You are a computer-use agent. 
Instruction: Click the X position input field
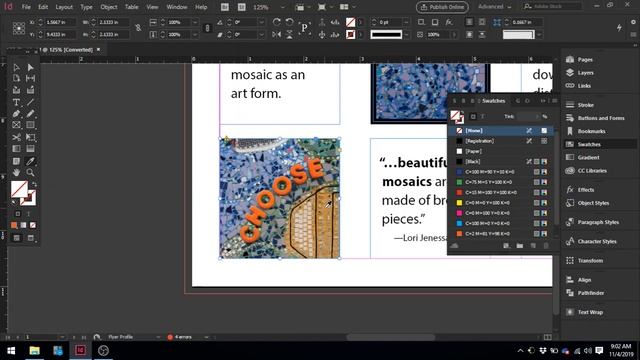pos(60,22)
